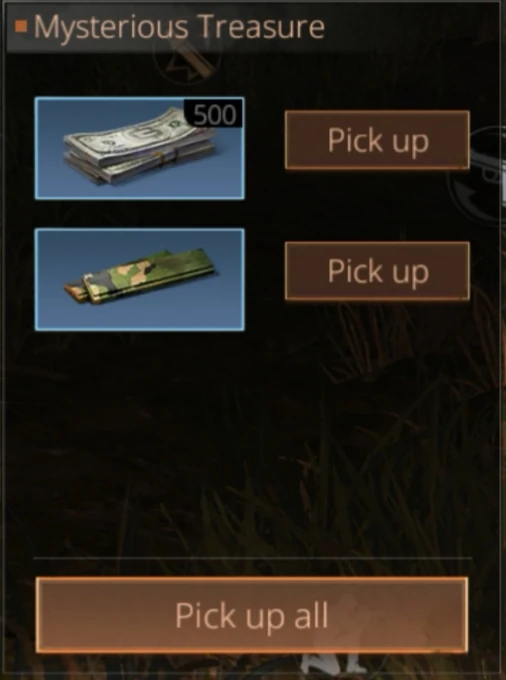Click the orange square beside Mysterious Treasure

[x=21, y=27]
